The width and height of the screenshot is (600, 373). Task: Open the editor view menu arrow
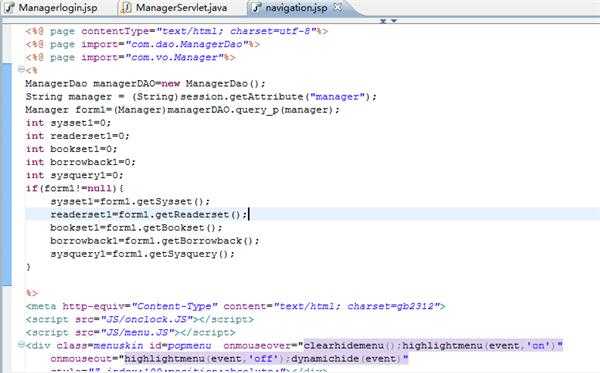click(394, 21)
